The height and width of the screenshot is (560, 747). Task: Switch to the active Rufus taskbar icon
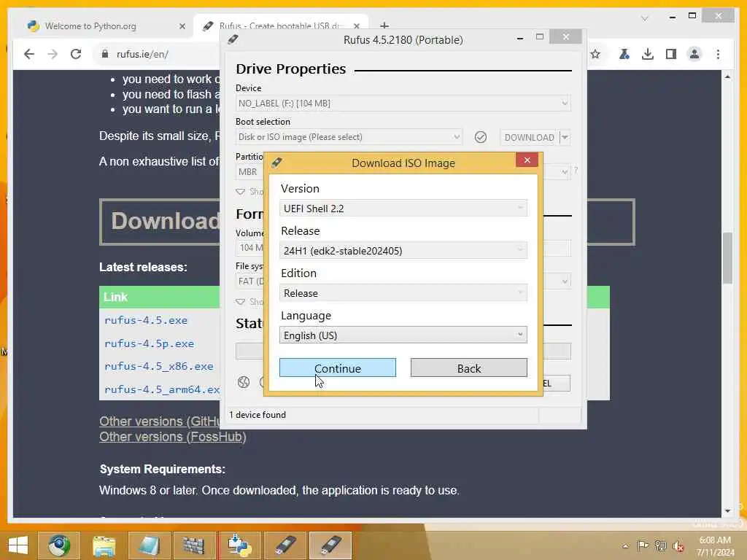(330, 545)
